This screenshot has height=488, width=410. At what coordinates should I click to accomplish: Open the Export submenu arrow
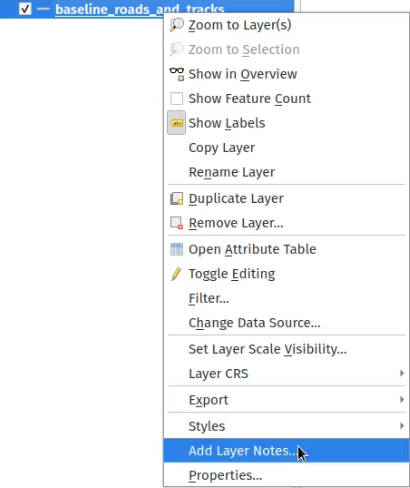click(402, 400)
